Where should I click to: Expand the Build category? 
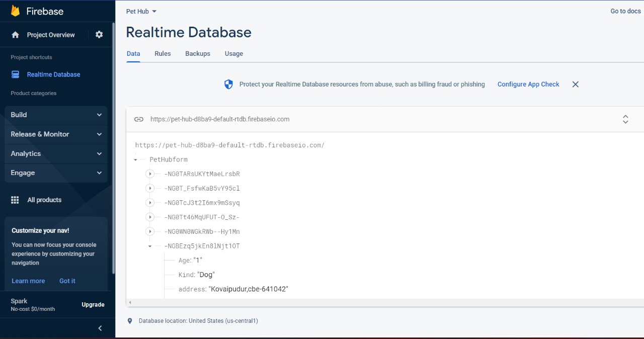pos(56,115)
